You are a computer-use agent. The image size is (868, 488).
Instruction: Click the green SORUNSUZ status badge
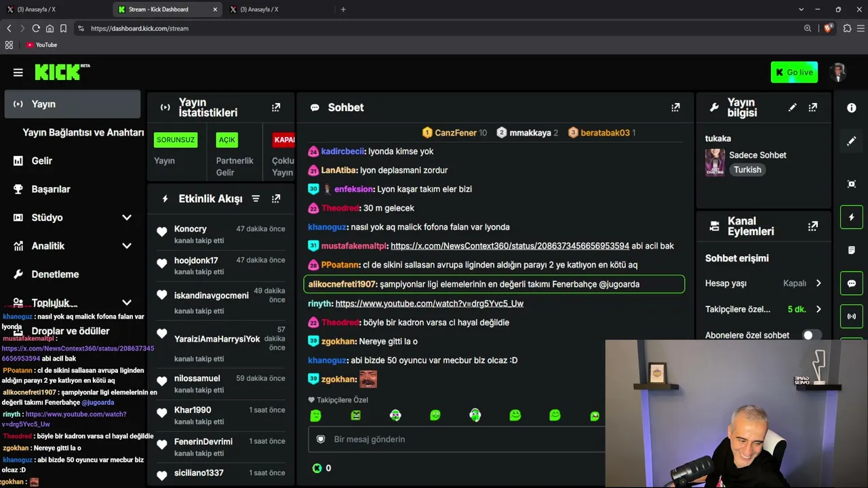tap(176, 140)
